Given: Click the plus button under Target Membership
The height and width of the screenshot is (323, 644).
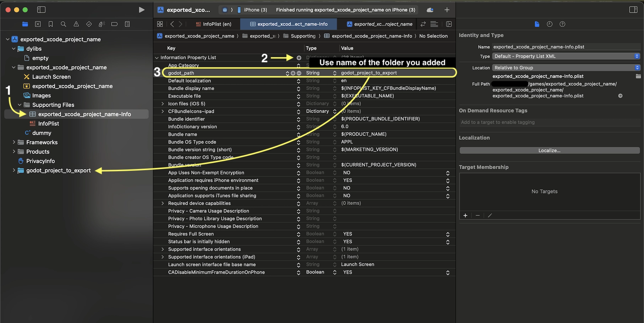Looking at the screenshot, I should tap(465, 216).
